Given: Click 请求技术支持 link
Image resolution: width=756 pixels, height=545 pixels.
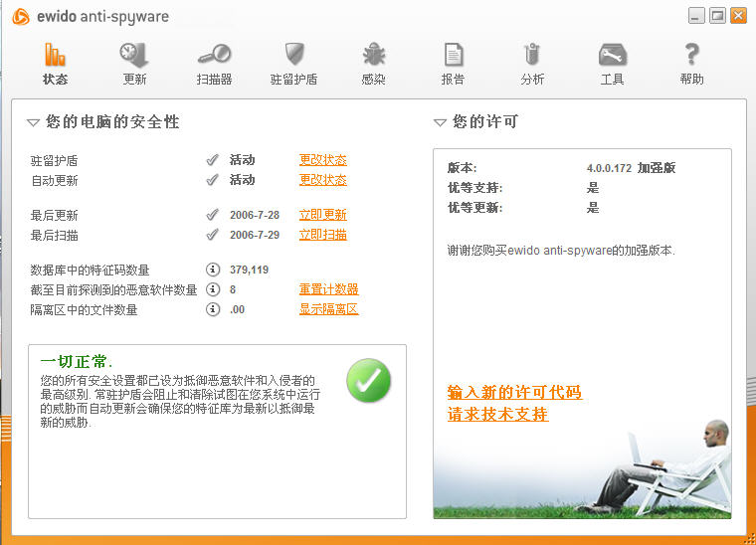Looking at the screenshot, I should [497, 414].
